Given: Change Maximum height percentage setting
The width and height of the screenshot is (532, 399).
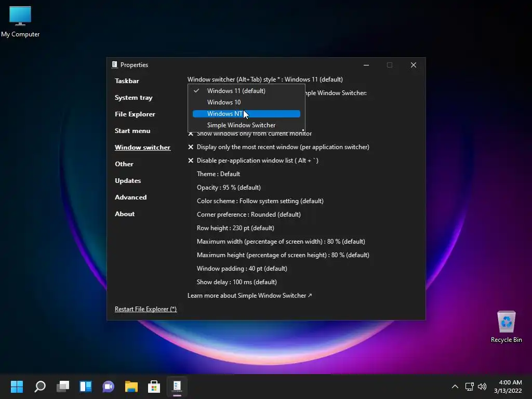Looking at the screenshot, I should 283,255.
